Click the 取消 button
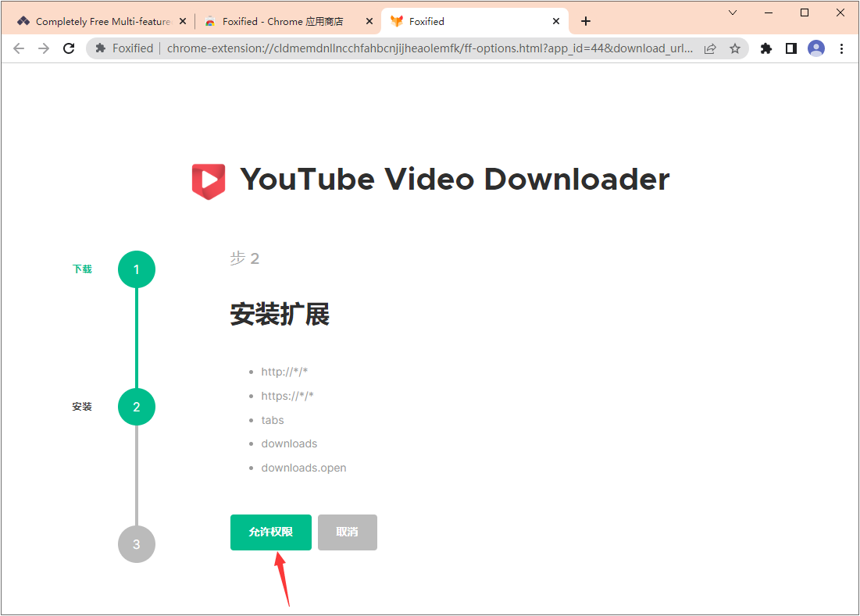Viewport: 860px width, 616px height. 347,532
